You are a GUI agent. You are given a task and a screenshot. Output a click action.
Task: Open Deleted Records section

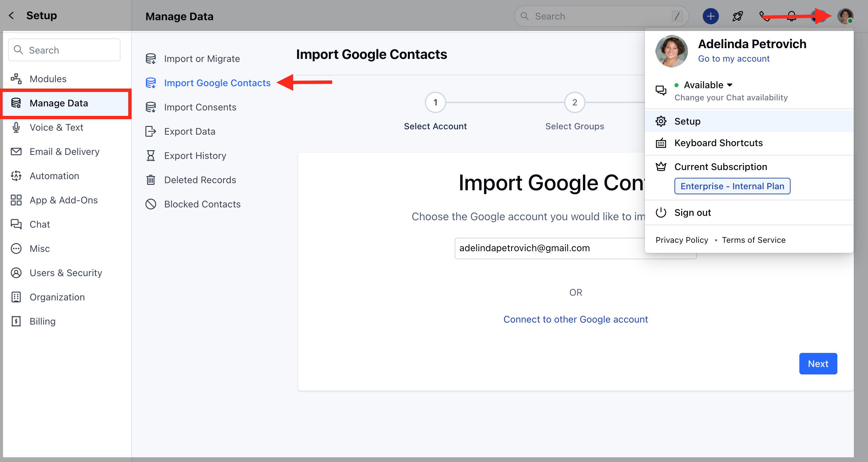(200, 180)
